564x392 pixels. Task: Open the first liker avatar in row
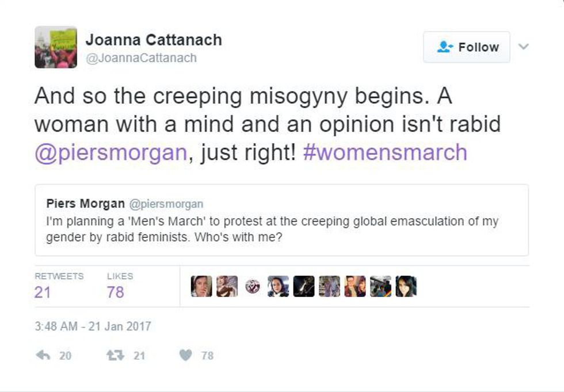tap(201, 287)
